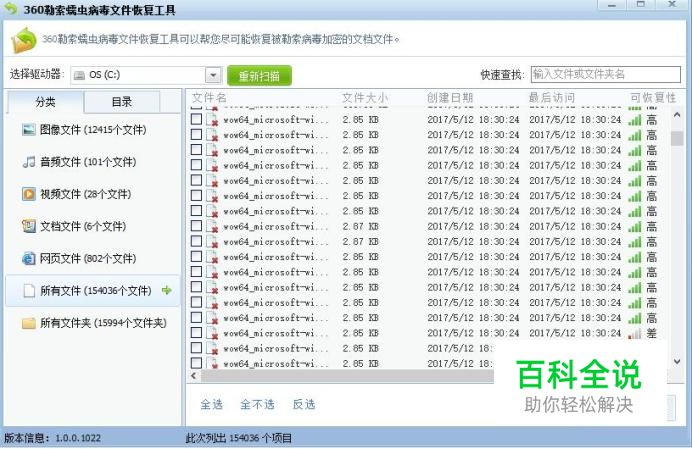Select the 网页文件 web page icon

click(x=29, y=258)
